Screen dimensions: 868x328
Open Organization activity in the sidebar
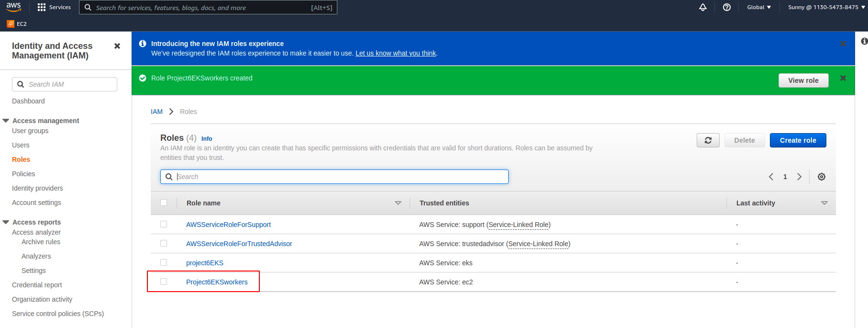pos(42,299)
